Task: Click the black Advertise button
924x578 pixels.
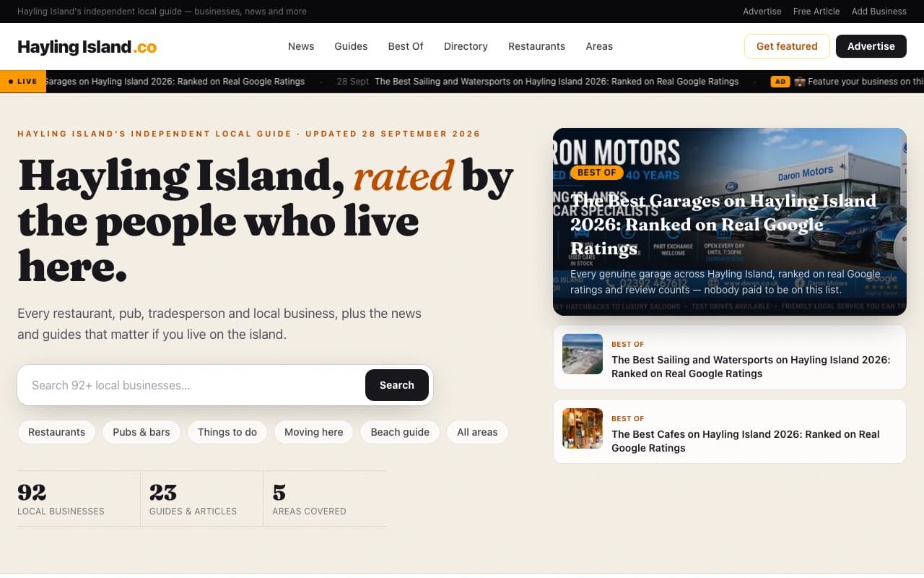Action: click(871, 46)
